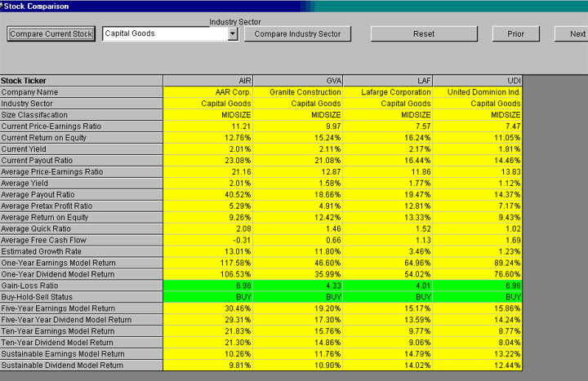588x381 pixels.
Task: Click the Compare Industry Sector button
Action: (x=297, y=33)
